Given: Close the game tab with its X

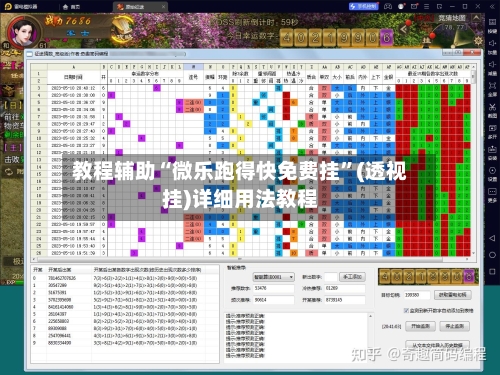Looking at the screenshot, I should click(163, 7).
